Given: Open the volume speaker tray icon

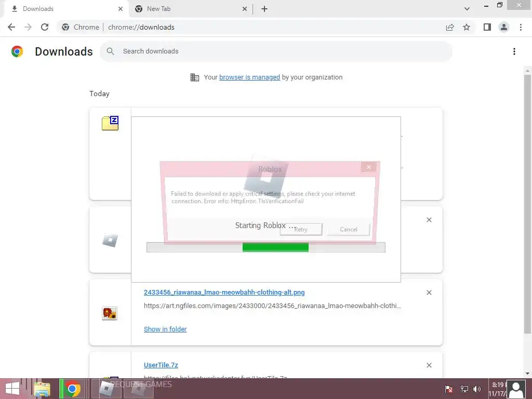Looking at the screenshot, I should click(x=477, y=389).
